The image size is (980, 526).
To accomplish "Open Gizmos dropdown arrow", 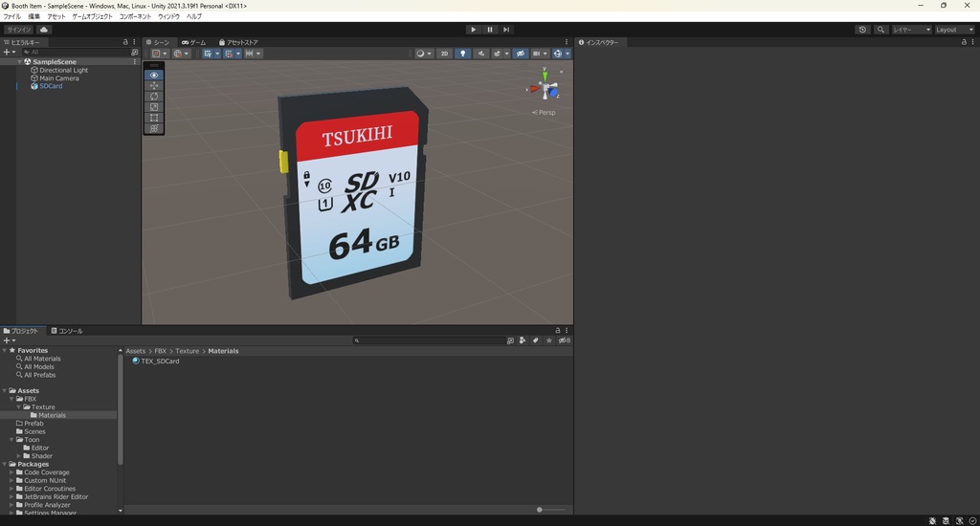I will [x=568, y=54].
